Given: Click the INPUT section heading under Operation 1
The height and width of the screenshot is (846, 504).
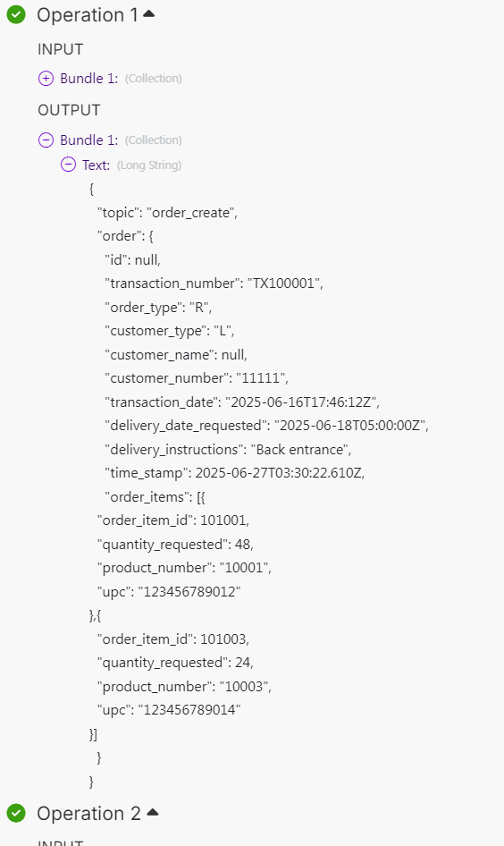Looking at the screenshot, I should coord(61,49).
